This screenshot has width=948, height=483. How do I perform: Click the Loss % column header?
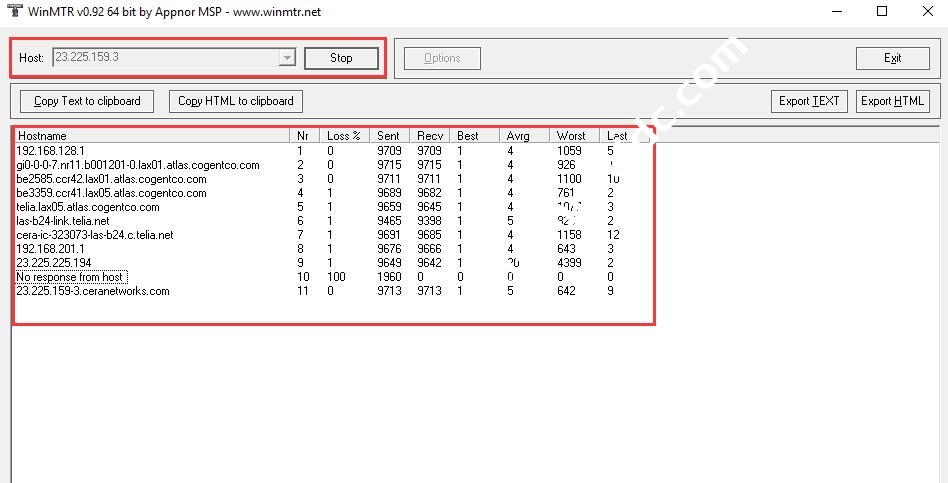[x=344, y=135]
